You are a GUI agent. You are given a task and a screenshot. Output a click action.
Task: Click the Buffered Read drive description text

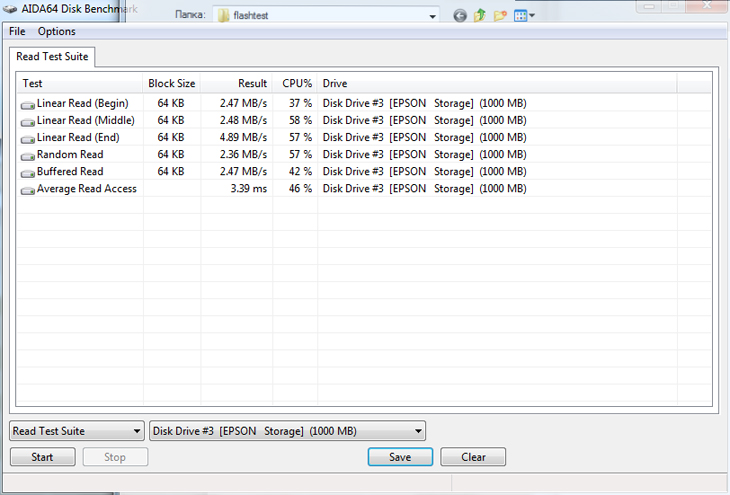425,171
